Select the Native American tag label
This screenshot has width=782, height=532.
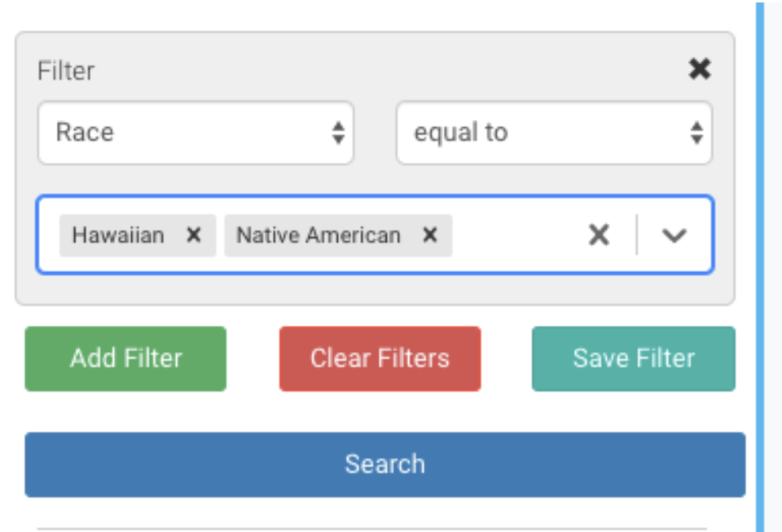(319, 235)
